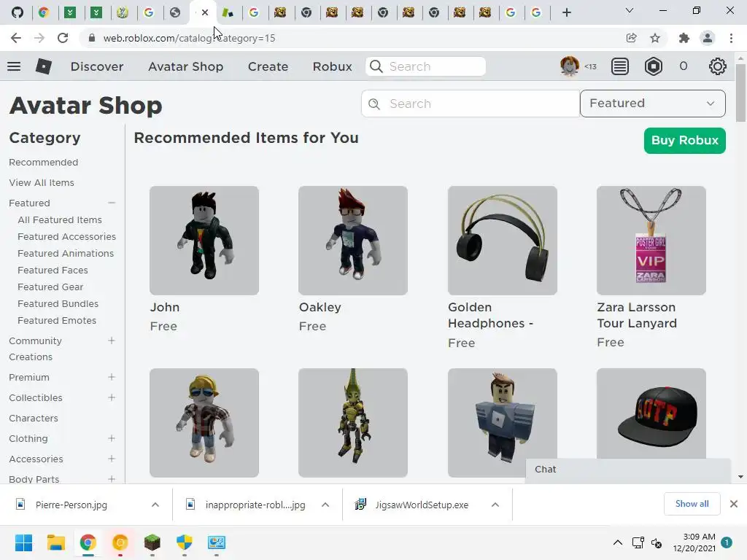Image resolution: width=747 pixels, height=560 pixels.
Task: Focus the top Roblox header search field
Action: pyautogui.click(x=426, y=66)
